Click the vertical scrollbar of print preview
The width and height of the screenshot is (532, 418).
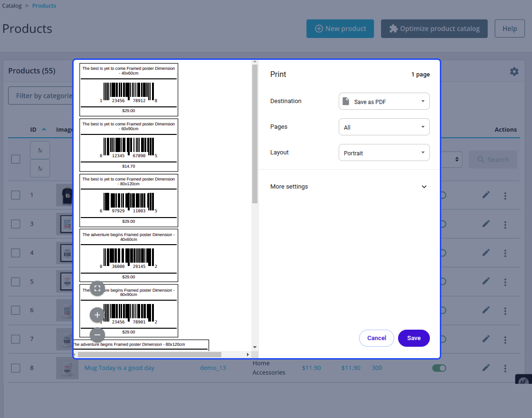255,134
